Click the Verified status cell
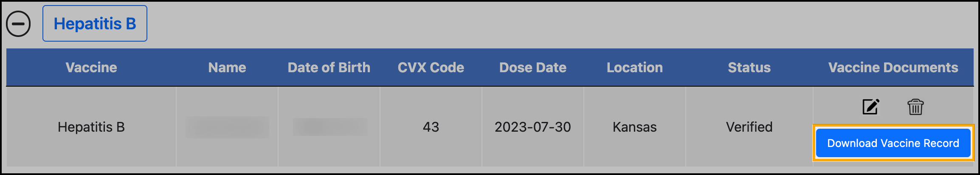This screenshot has height=175, width=980. click(x=749, y=127)
